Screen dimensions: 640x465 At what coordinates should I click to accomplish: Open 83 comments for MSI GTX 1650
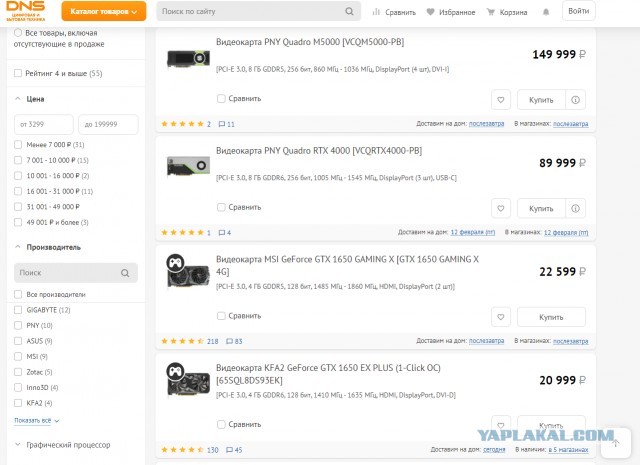[234, 341]
